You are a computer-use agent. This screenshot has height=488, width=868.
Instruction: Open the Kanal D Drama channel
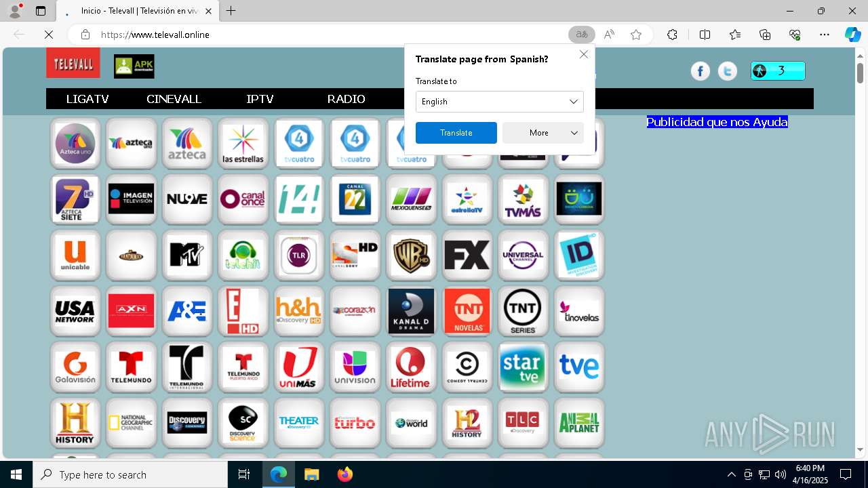click(x=411, y=311)
